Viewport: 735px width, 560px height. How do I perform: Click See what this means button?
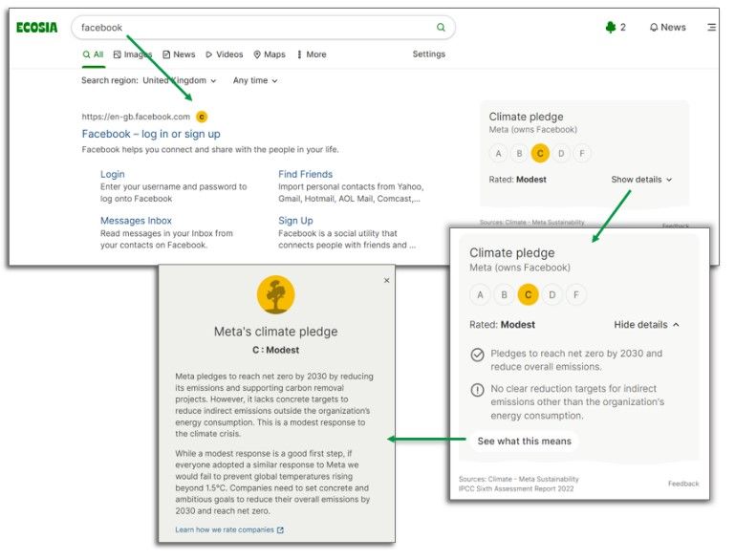point(524,441)
